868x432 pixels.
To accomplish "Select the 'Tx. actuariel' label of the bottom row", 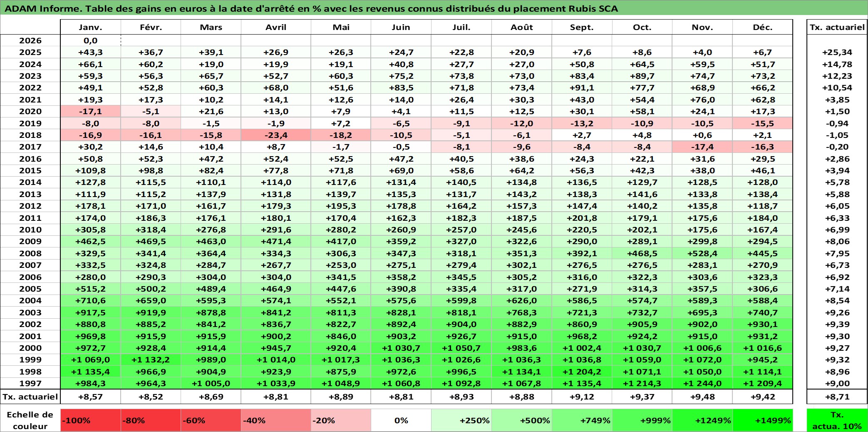I will (30, 397).
